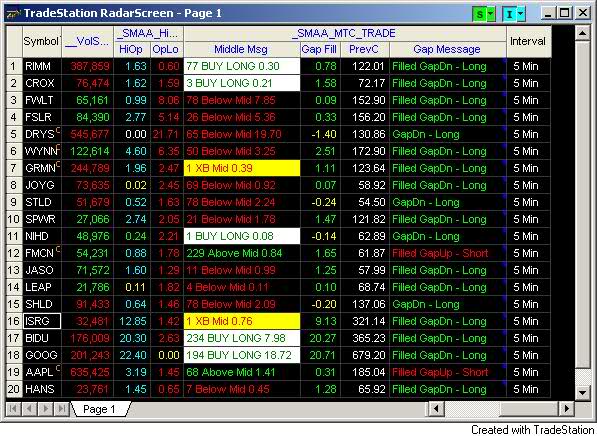The height and width of the screenshot is (436, 597).
Task: Click PrevC value 365.23
Action: (365, 338)
